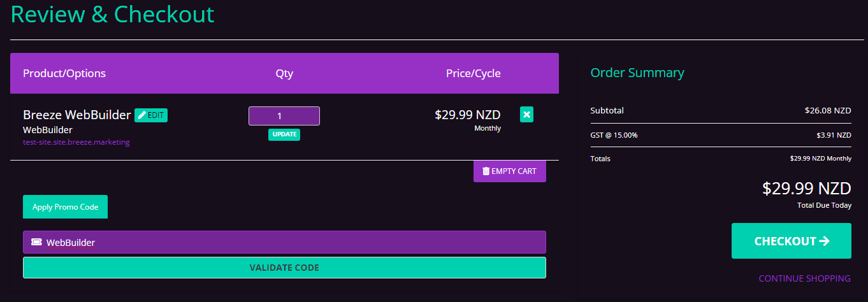
Task: Click the WebBuilder text in promo code field
Action: coord(71,243)
